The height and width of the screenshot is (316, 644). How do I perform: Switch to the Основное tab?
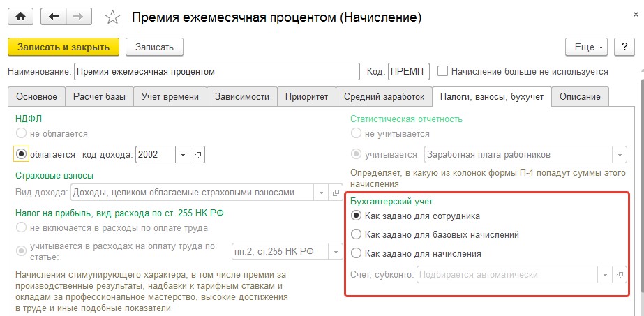click(x=36, y=97)
